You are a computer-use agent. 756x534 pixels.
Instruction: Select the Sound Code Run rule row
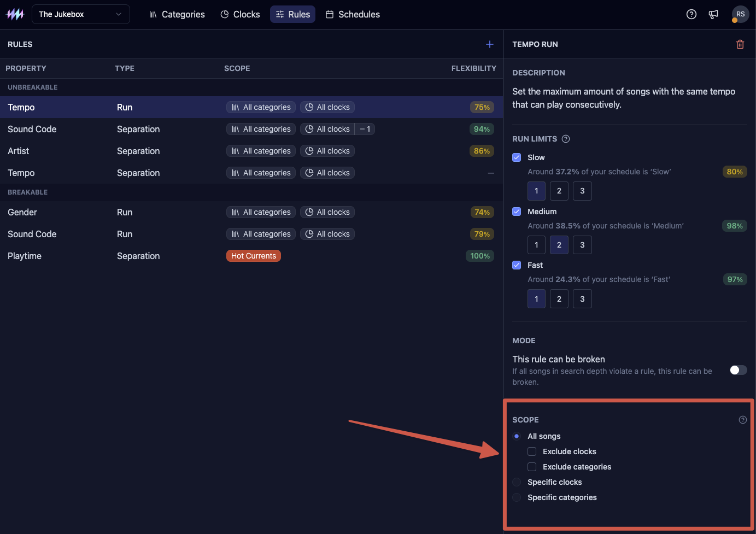tap(251, 234)
